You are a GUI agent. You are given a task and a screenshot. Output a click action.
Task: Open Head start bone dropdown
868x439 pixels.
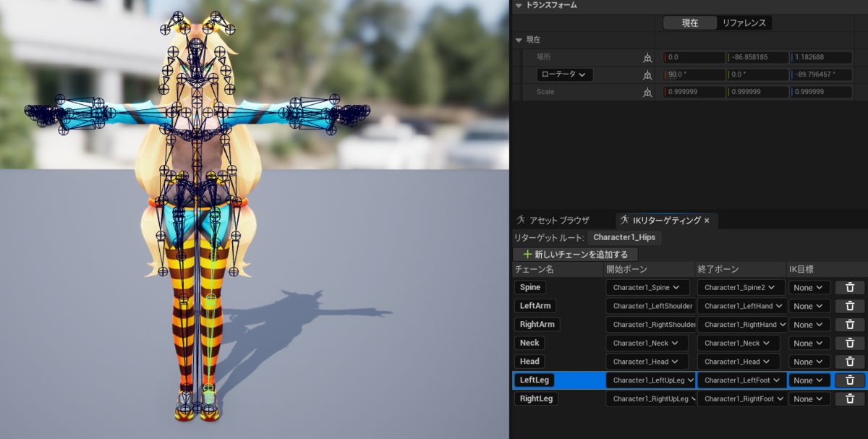click(x=647, y=362)
